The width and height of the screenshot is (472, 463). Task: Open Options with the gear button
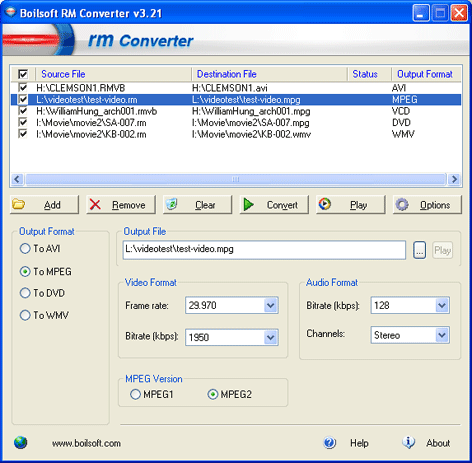(427, 205)
